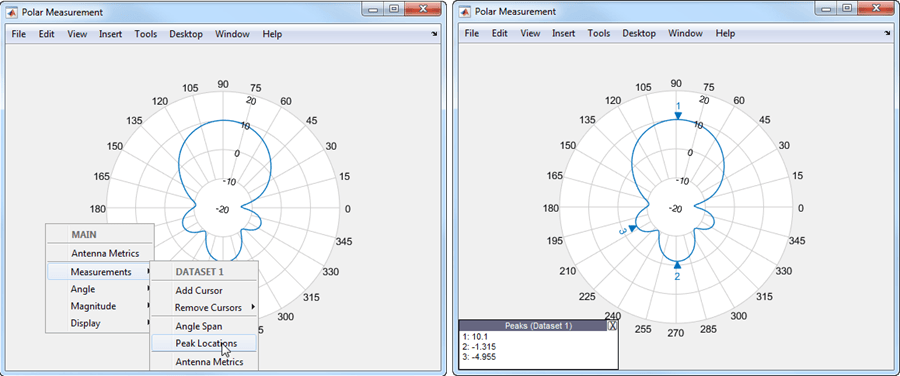Click 225 angle label in right plot
Screen dimensions: 900x376
[x=588, y=297]
